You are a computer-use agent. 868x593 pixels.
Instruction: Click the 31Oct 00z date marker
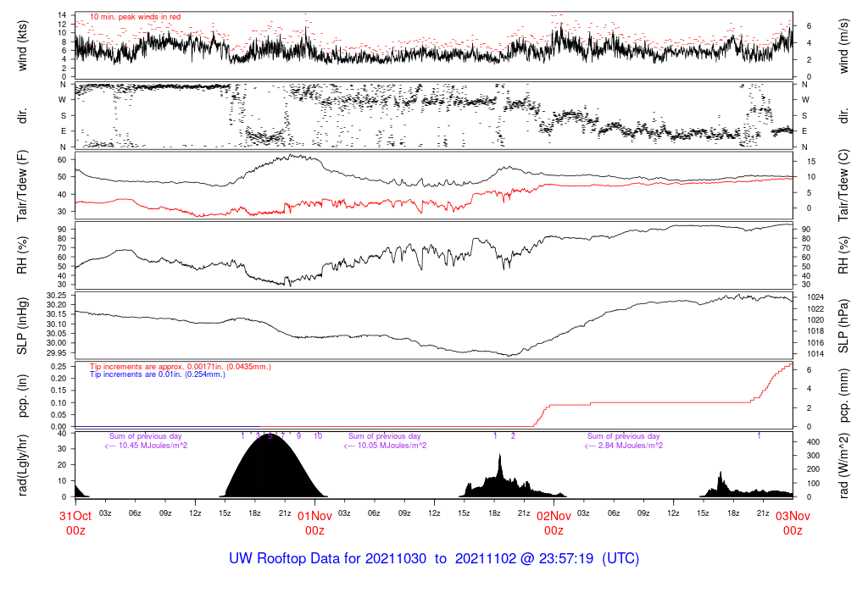(75, 523)
